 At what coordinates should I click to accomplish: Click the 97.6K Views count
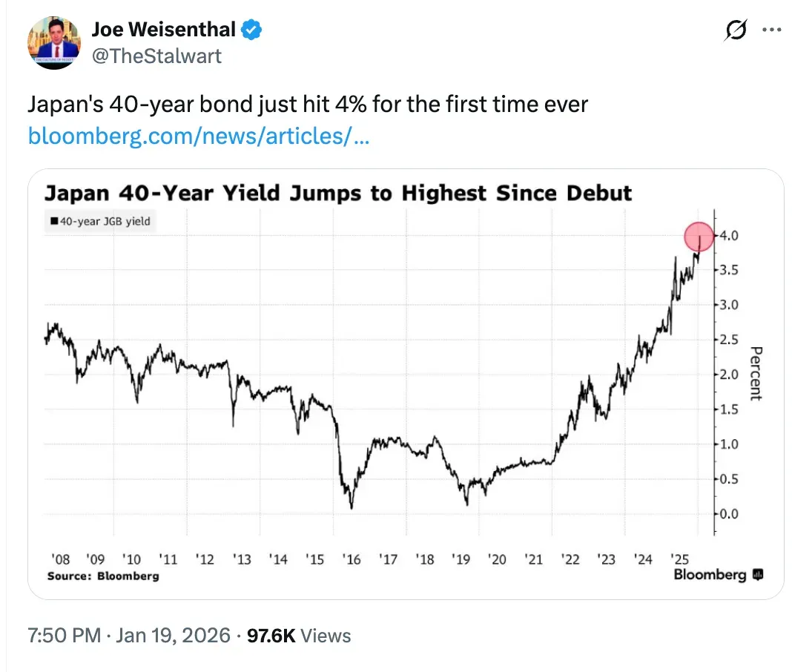pyautogui.click(x=300, y=636)
